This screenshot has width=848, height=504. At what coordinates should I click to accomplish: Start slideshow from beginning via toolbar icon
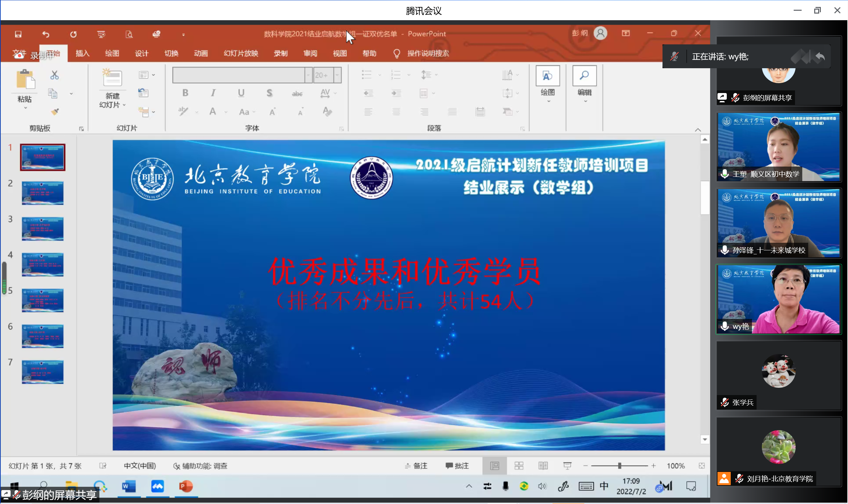(x=101, y=34)
